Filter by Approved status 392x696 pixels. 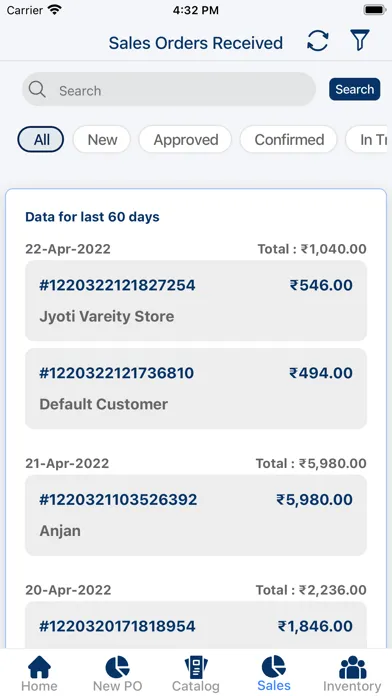pos(185,139)
